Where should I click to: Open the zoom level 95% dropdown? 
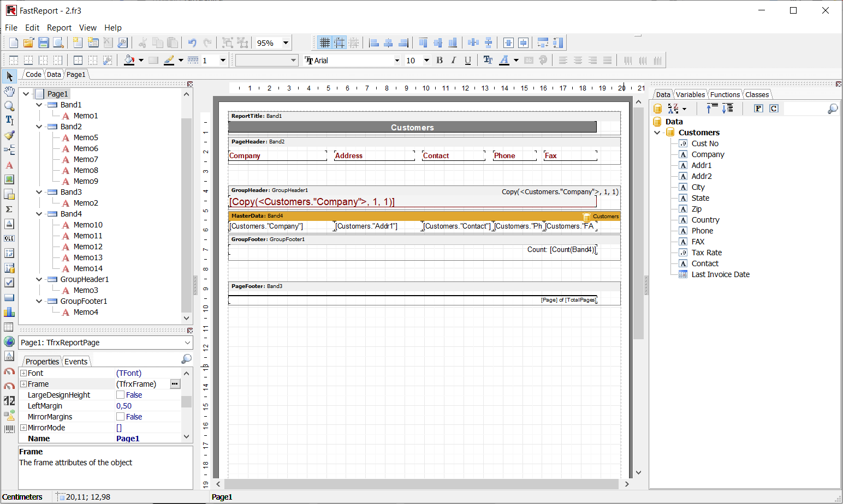pyautogui.click(x=286, y=42)
